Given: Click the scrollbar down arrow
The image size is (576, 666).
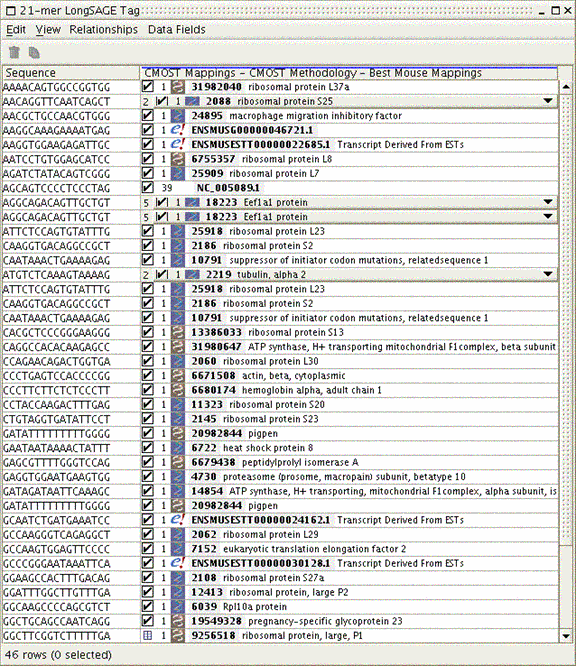Looking at the screenshot, I should (566, 636).
